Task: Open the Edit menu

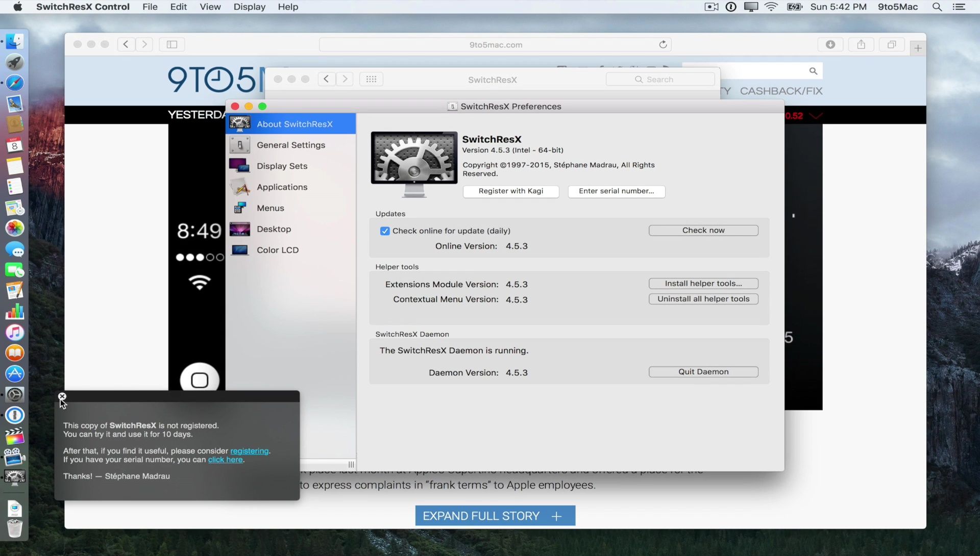Action: (179, 7)
